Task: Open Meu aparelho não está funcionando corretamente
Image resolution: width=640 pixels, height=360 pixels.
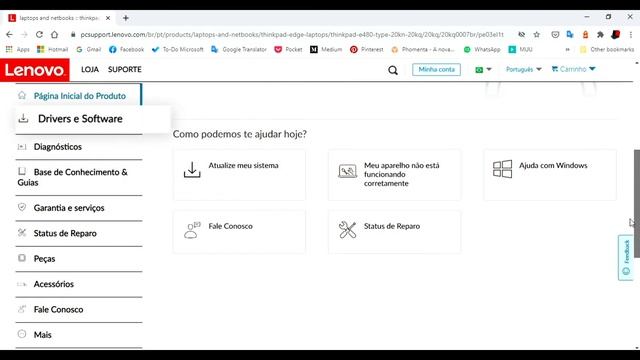Action: (395, 175)
